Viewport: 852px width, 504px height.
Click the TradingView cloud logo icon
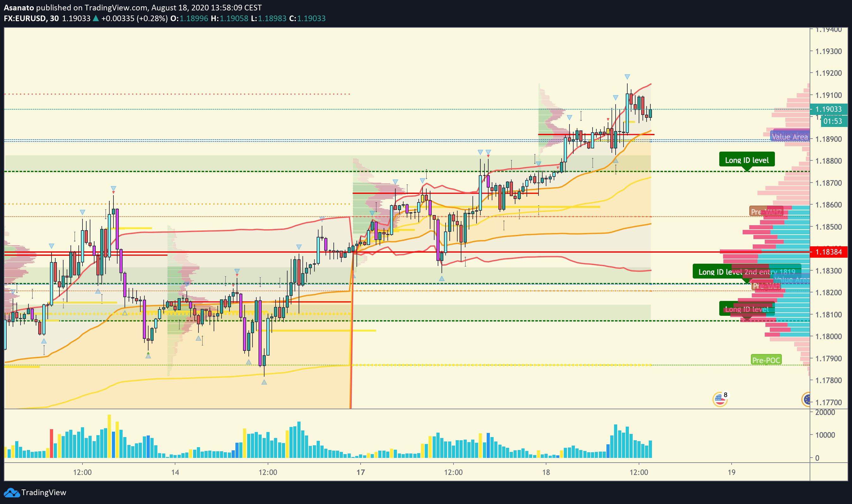click(x=12, y=492)
